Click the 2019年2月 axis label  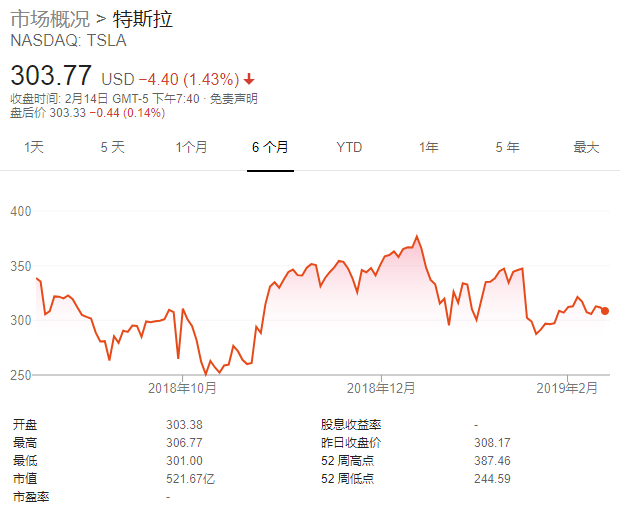point(567,388)
